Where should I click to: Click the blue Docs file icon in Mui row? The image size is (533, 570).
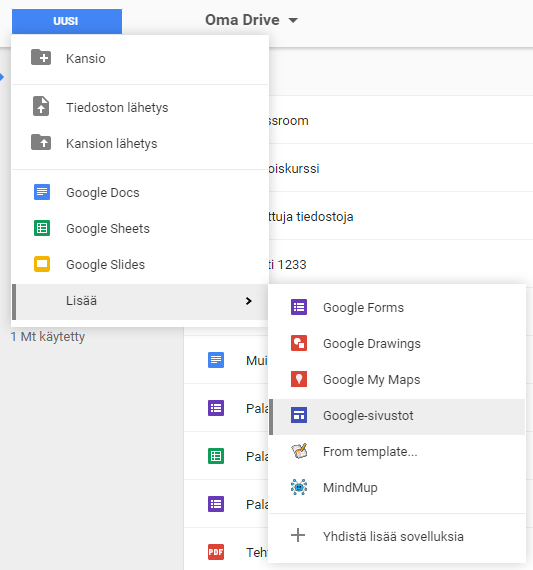(216, 360)
